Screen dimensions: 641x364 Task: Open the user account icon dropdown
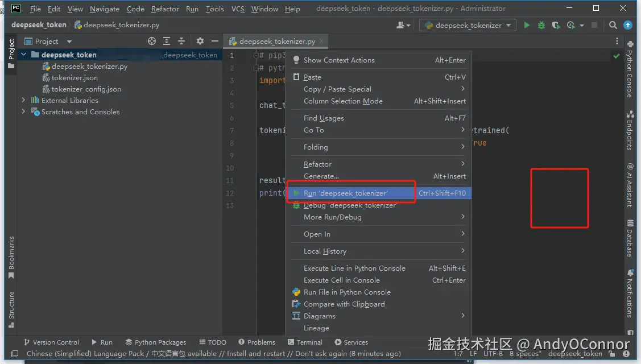tap(403, 26)
